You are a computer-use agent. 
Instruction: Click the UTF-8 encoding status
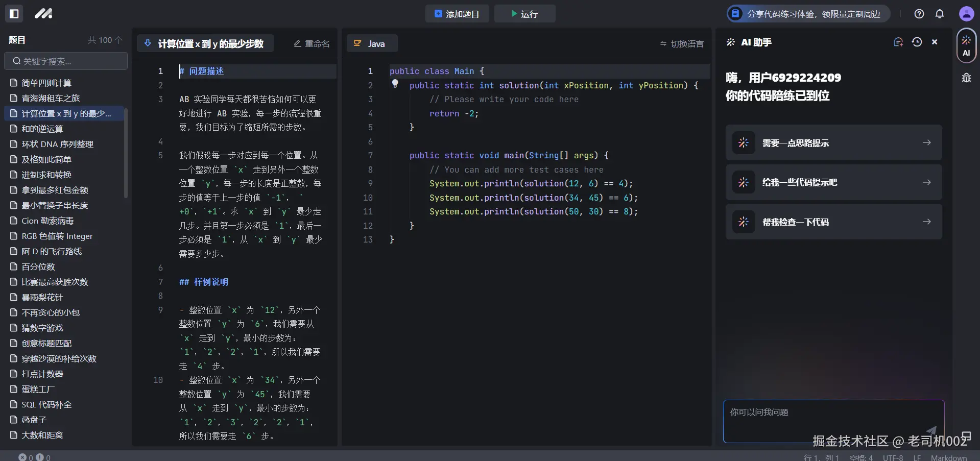tap(893, 457)
